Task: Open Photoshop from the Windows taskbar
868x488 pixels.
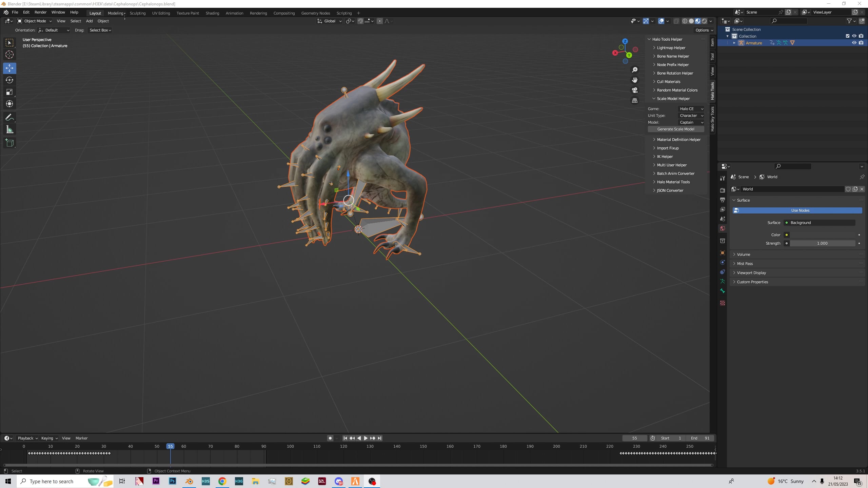Action: point(173,481)
